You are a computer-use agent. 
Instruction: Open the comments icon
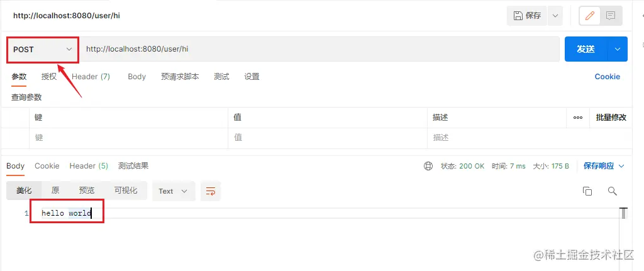(x=611, y=16)
